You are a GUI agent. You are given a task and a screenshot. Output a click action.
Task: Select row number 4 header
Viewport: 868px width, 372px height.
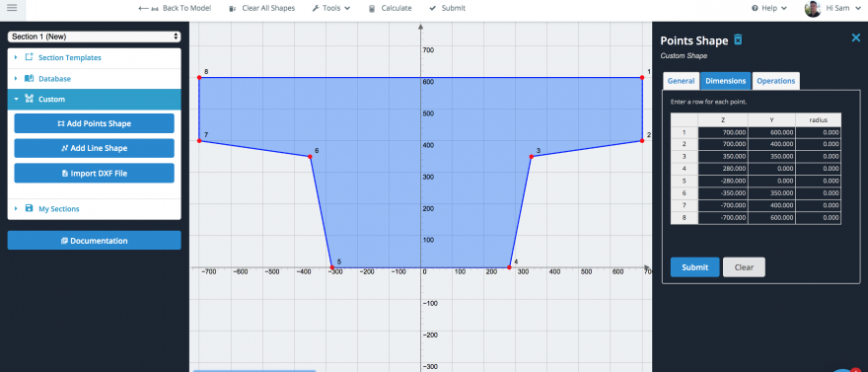coord(685,169)
